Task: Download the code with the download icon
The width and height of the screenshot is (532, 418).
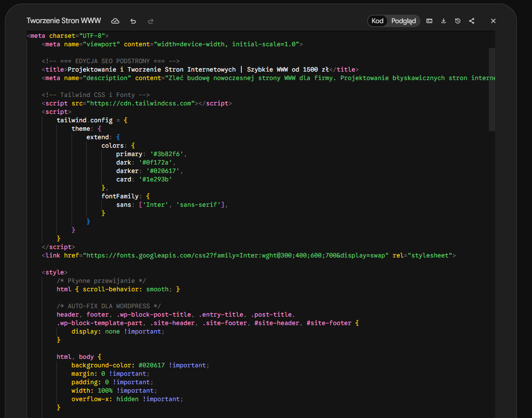Action: pos(444,21)
